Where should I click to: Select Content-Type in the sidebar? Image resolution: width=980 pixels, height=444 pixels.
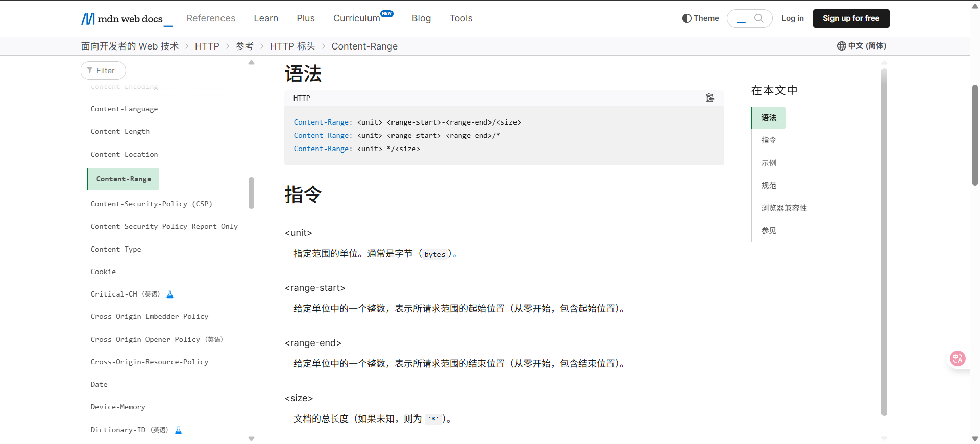[116, 249]
